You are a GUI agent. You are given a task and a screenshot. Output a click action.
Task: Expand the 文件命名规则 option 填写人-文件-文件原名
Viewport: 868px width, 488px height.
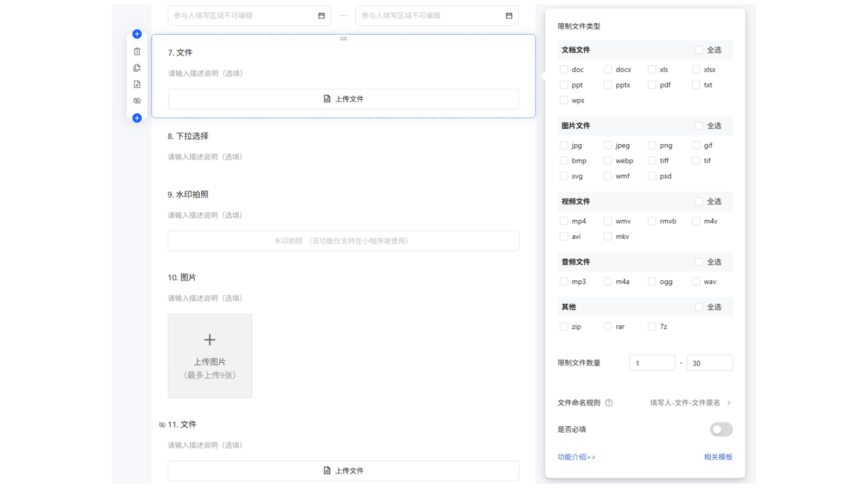tap(690, 403)
